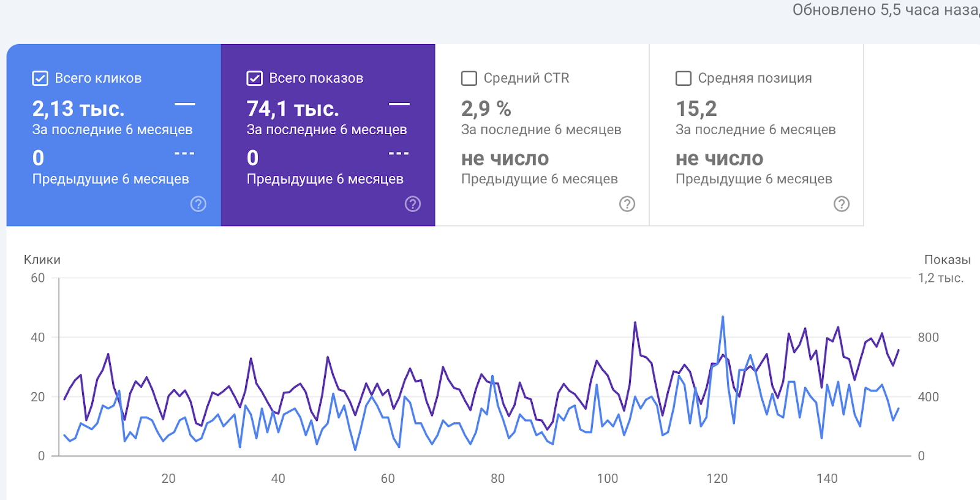Click question mark icon in Средняя позиция card
The height and width of the screenshot is (500, 980).
(x=842, y=204)
